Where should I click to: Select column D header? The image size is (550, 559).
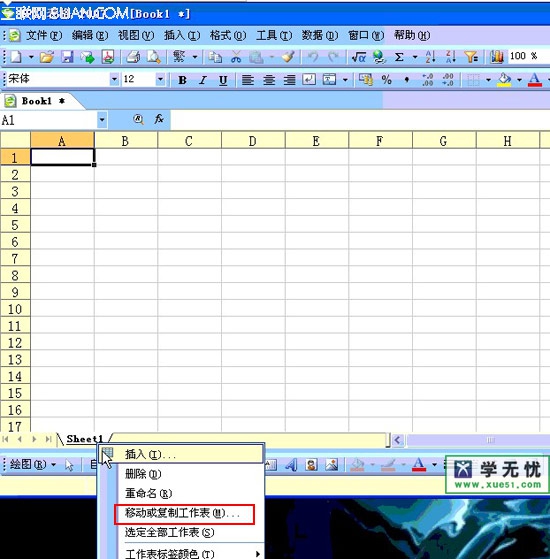253,141
